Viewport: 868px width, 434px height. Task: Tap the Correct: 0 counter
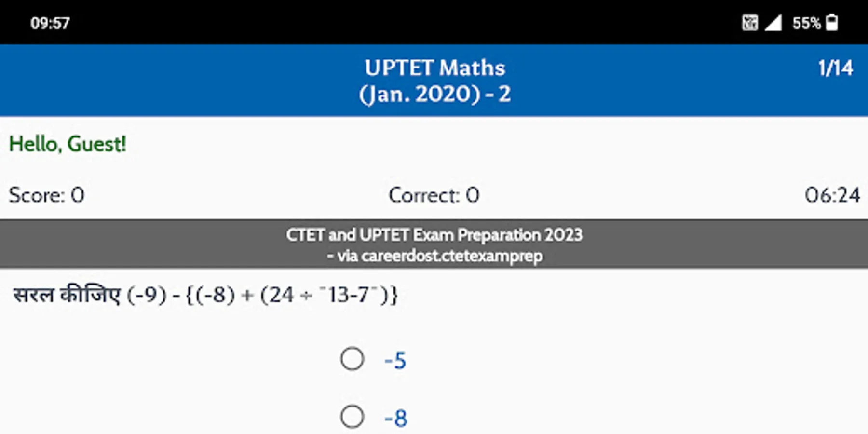[x=434, y=195]
